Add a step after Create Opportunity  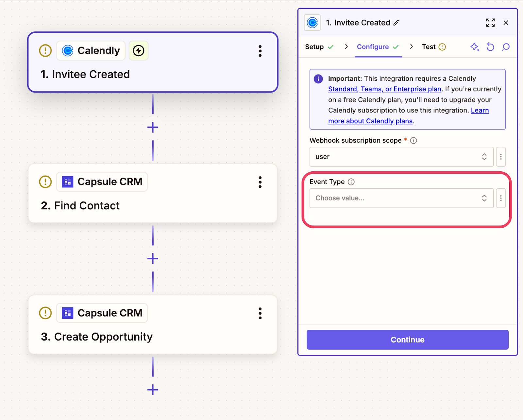coord(153,390)
